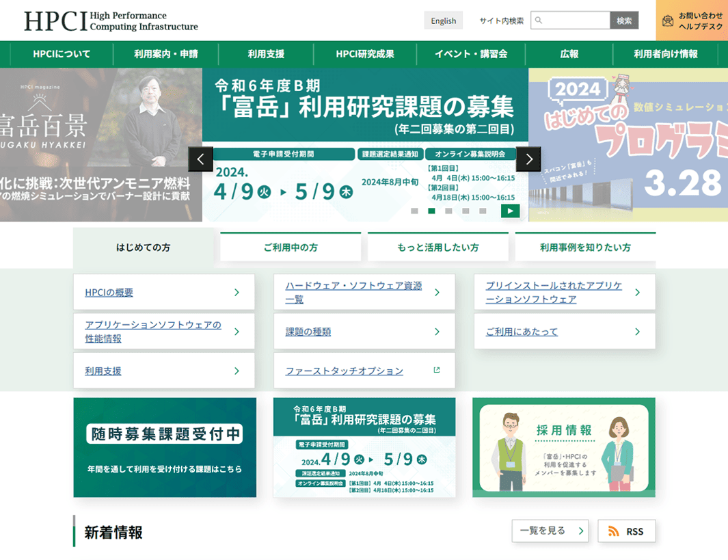Click the chevron beside ご利用にあたって
Viewport: 728px width, 560px height.
coord(638,332)
